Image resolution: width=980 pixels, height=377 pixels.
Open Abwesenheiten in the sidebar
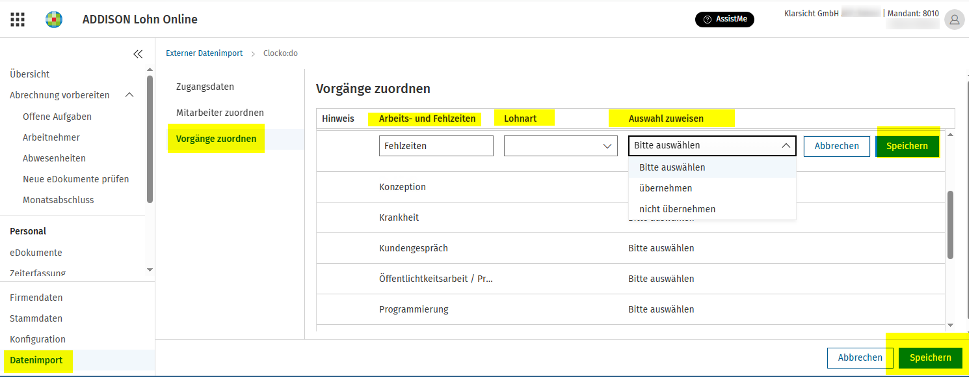tap(54, 158)
